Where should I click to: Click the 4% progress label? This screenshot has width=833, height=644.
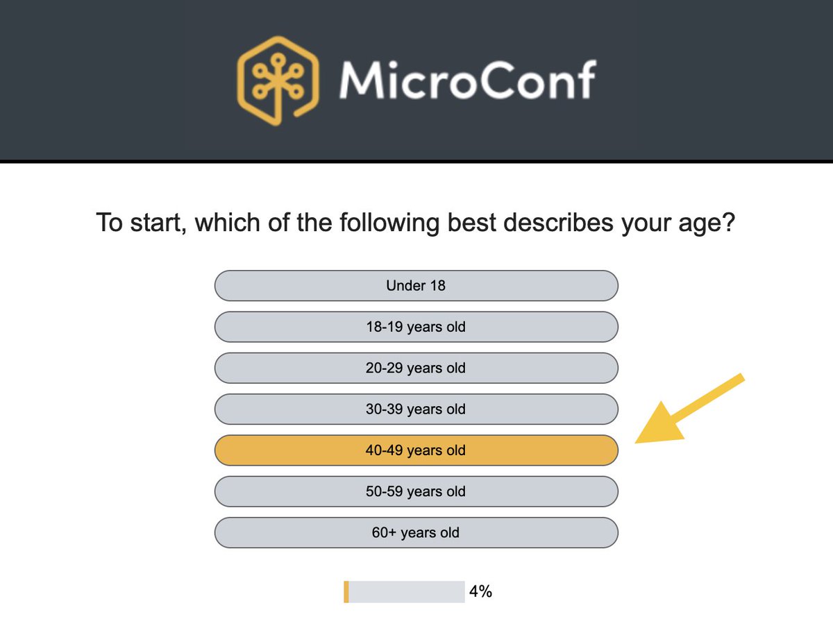[480, 592]
